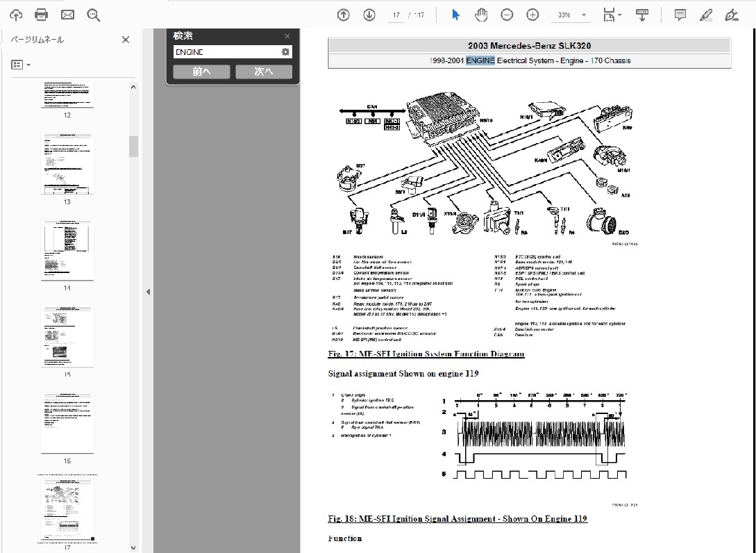This screenshot has height=553, width=756.
Task: Select page 13 thumbnail
Action: tap(67, 163)
